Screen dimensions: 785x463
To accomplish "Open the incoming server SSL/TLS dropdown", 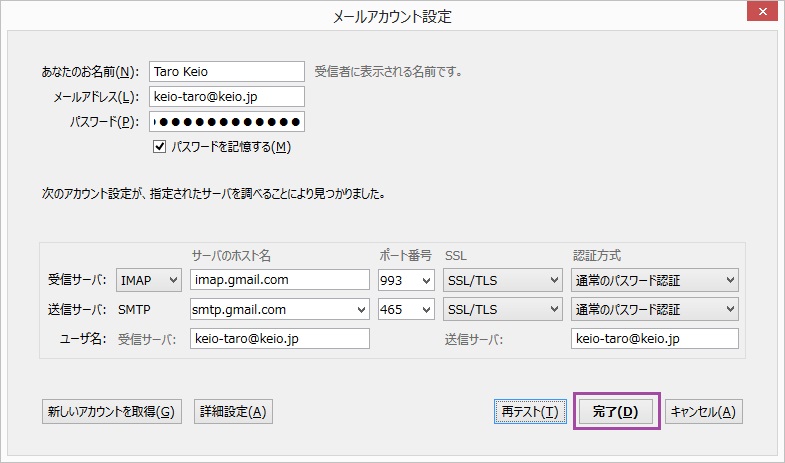I will pos(502,280).
